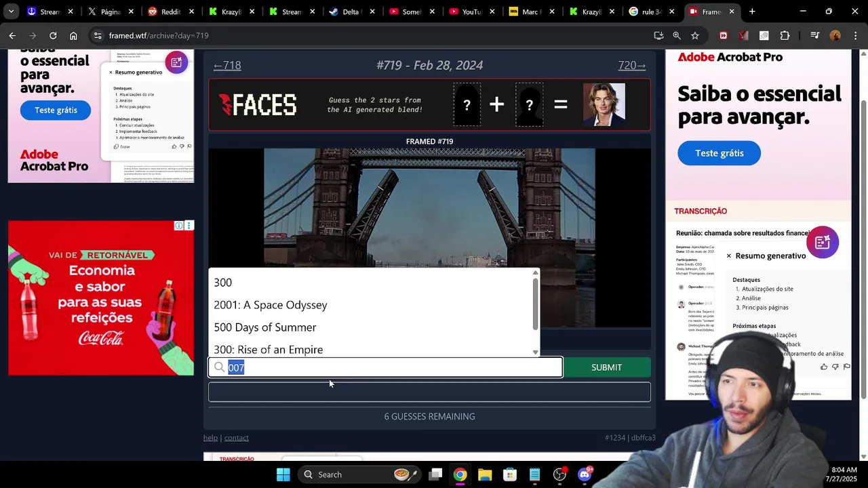868x488 pixels.
Task: Reload the framed.wtf page
Action: [53, 35]
